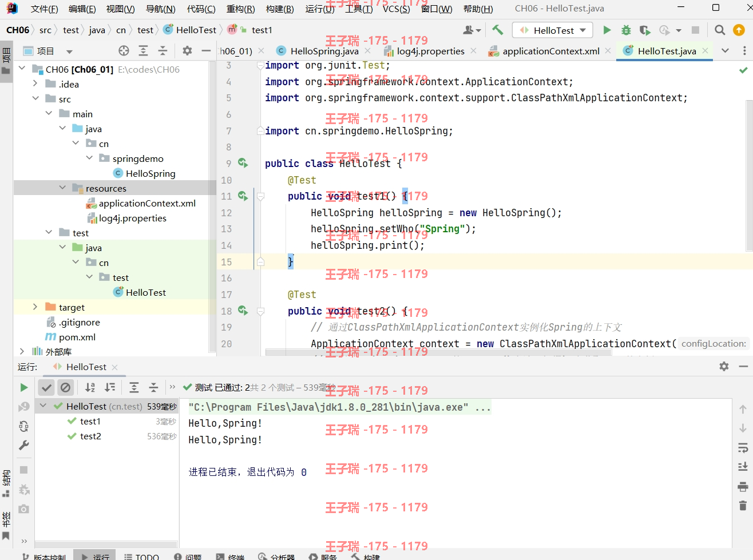Toggle auto-test icon in Run sidebar
The width and height of the screenshot is (753, 560).
tap(23, 426)
